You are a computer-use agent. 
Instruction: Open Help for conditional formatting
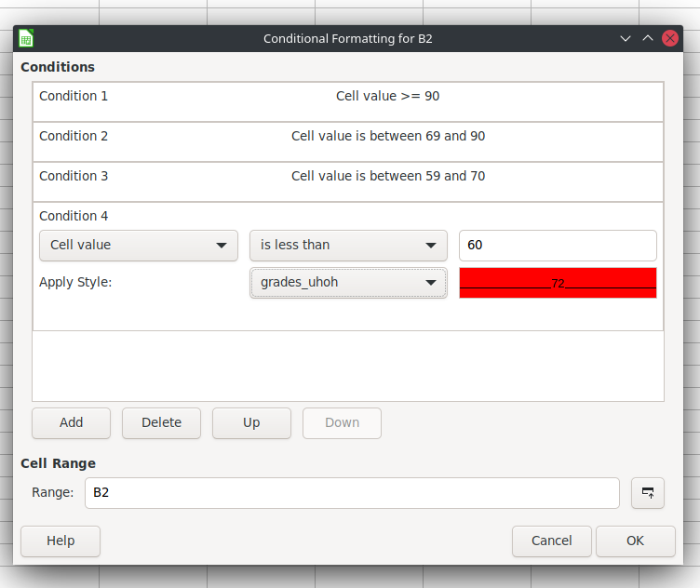coord(61,541)
